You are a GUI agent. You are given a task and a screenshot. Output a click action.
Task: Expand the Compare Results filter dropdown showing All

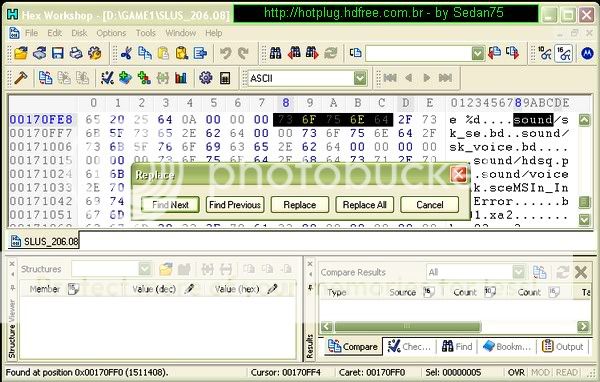[x=518, y=272]
